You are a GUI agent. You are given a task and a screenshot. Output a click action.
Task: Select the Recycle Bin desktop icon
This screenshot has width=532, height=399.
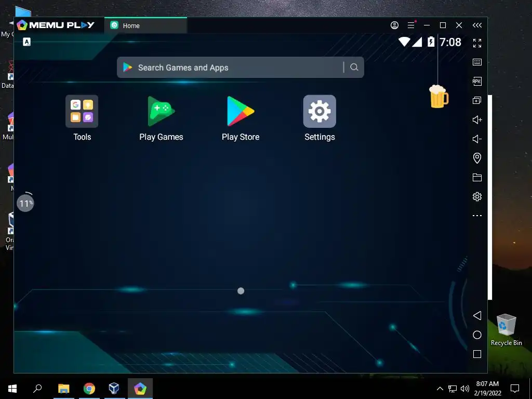[x=506, y=330]
